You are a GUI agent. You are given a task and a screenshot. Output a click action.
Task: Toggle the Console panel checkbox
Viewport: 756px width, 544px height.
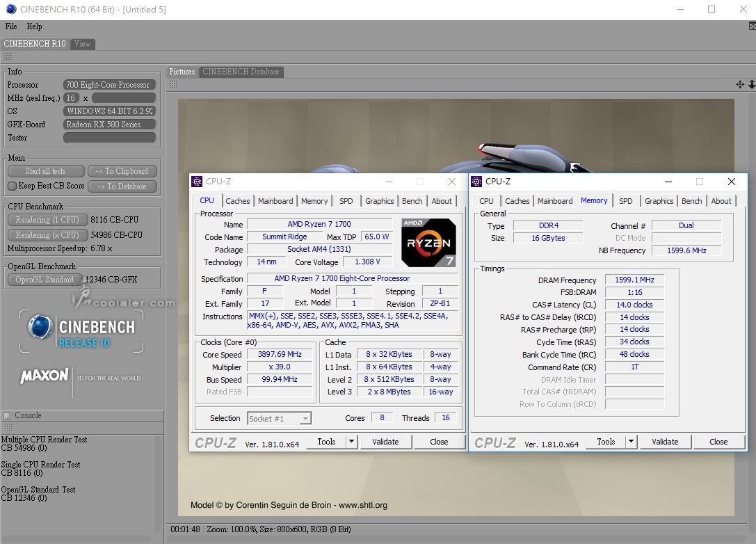tap(7, 416)
